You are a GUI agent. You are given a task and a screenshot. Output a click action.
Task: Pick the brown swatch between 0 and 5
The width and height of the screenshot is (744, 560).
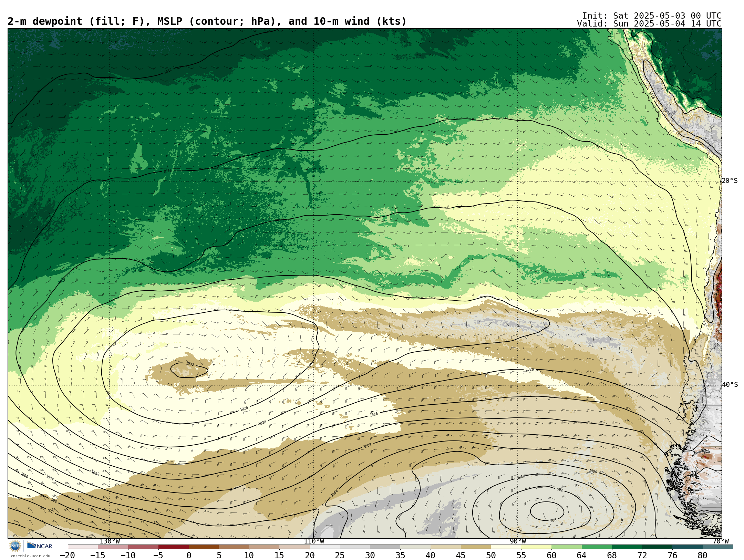coord(204,547)
